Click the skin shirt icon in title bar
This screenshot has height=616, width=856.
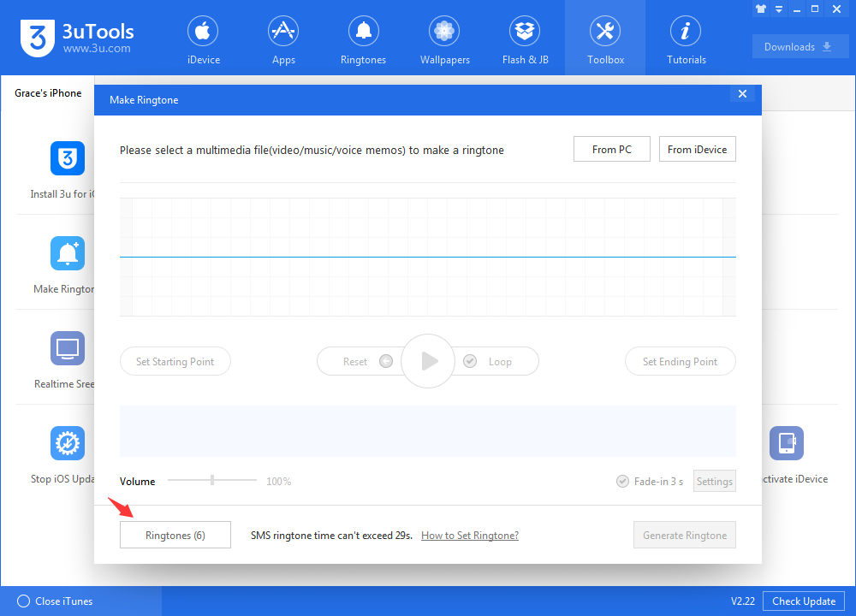coord(761,9)
